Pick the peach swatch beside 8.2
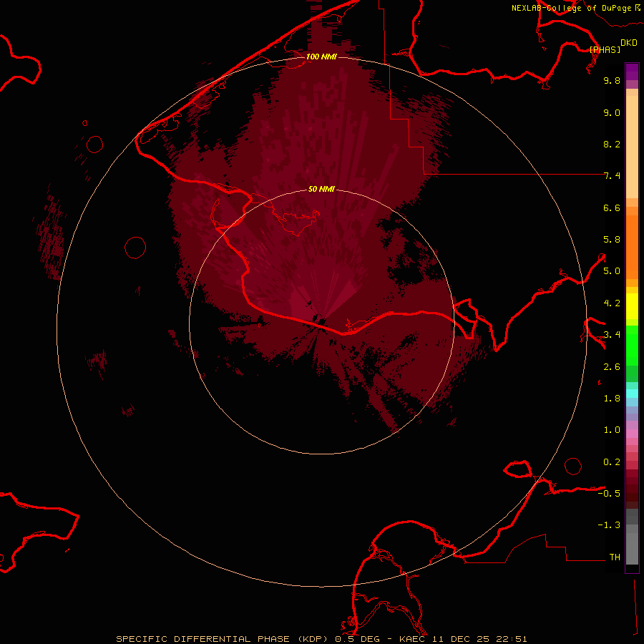This screenshot has height=644, width=644. pos(632,147)
